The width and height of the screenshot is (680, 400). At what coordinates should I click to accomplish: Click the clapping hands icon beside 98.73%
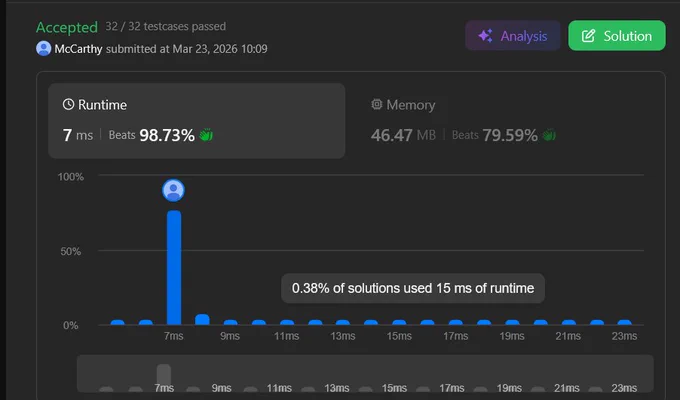[x=206, y=135]
